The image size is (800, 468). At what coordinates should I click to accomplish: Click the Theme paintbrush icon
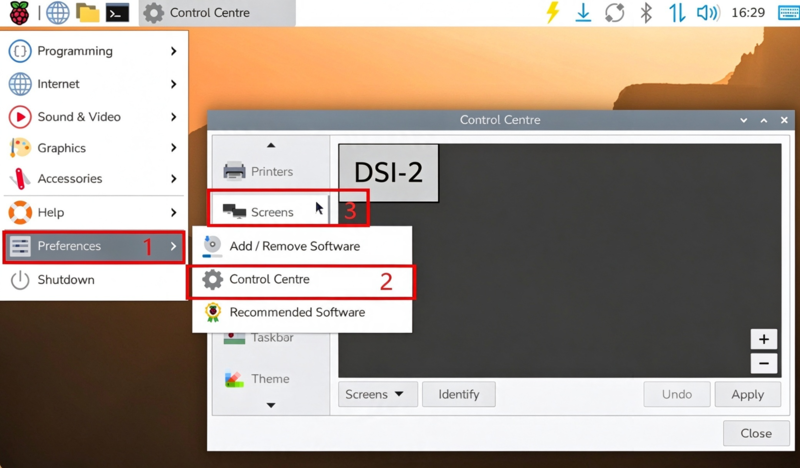tap(234, 379)
